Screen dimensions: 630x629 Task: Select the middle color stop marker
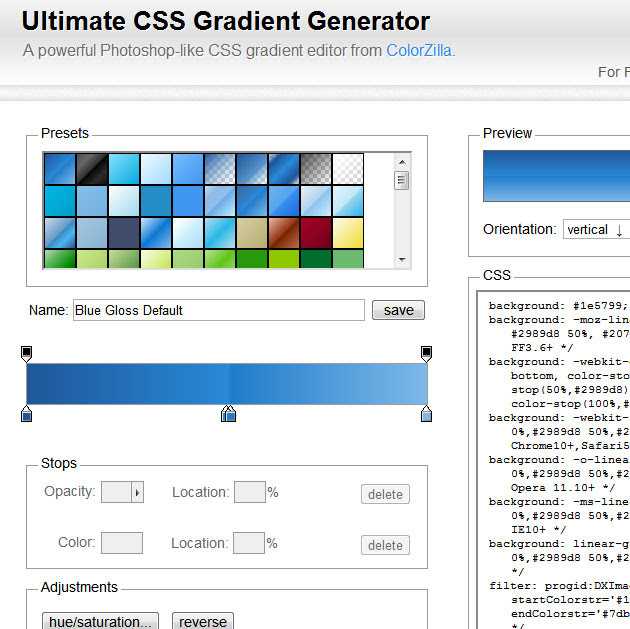(228, 414)
